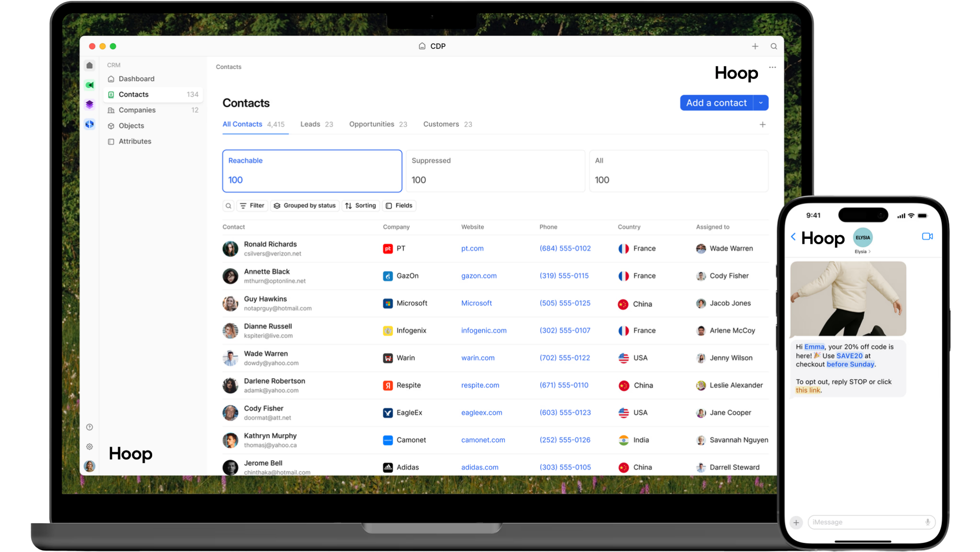
Task: Click the search magnifier in the title bar
Action: pos(773,46)
